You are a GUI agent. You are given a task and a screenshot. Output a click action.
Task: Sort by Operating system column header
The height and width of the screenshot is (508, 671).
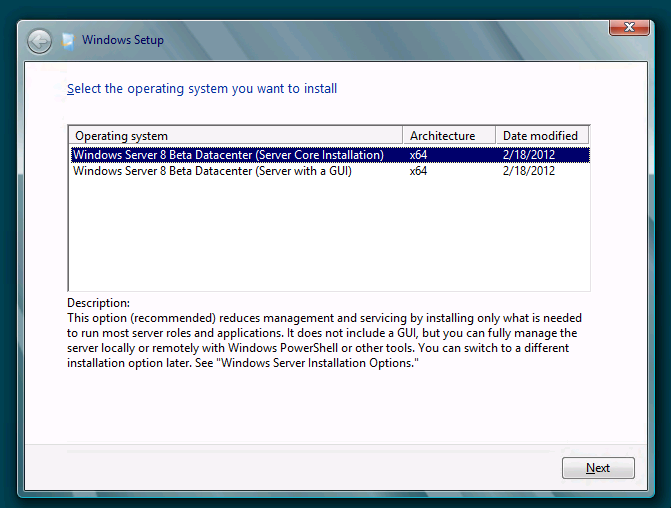(x=235, y=136)
